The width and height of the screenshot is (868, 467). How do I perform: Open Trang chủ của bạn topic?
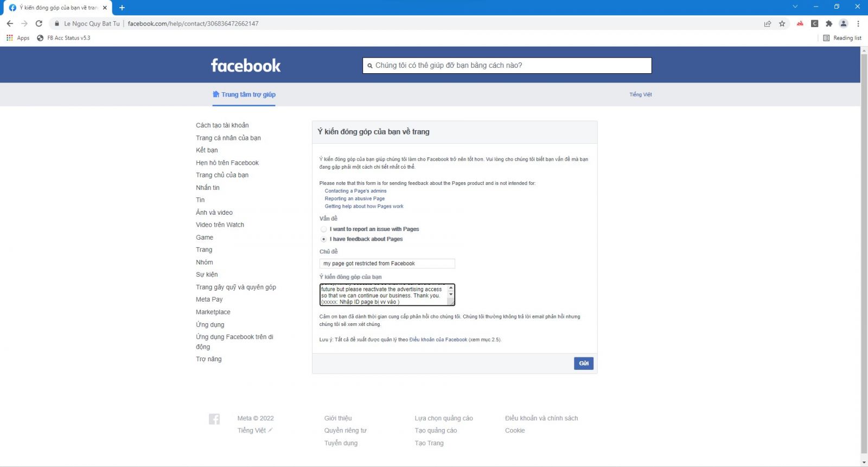[222, 175]
